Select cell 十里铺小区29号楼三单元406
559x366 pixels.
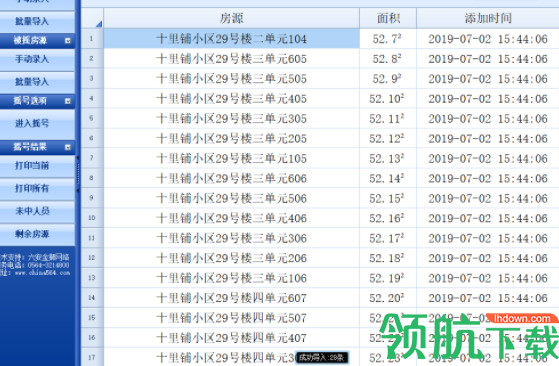click(x=231, y=218)
